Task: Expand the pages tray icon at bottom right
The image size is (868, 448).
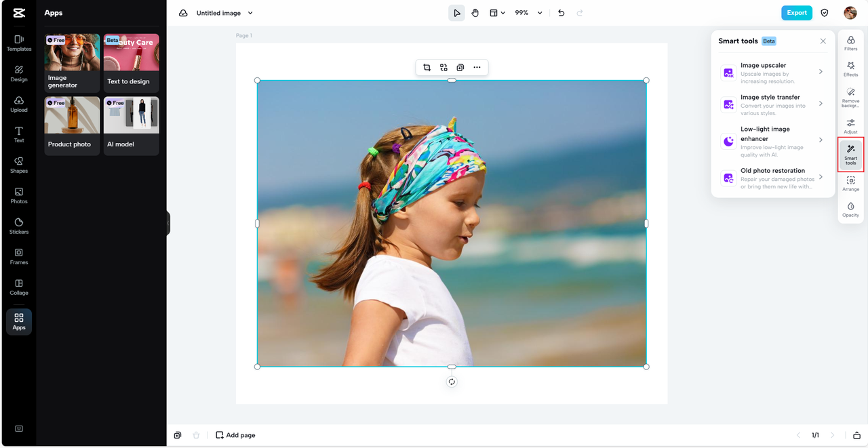Action: [856, 435]
